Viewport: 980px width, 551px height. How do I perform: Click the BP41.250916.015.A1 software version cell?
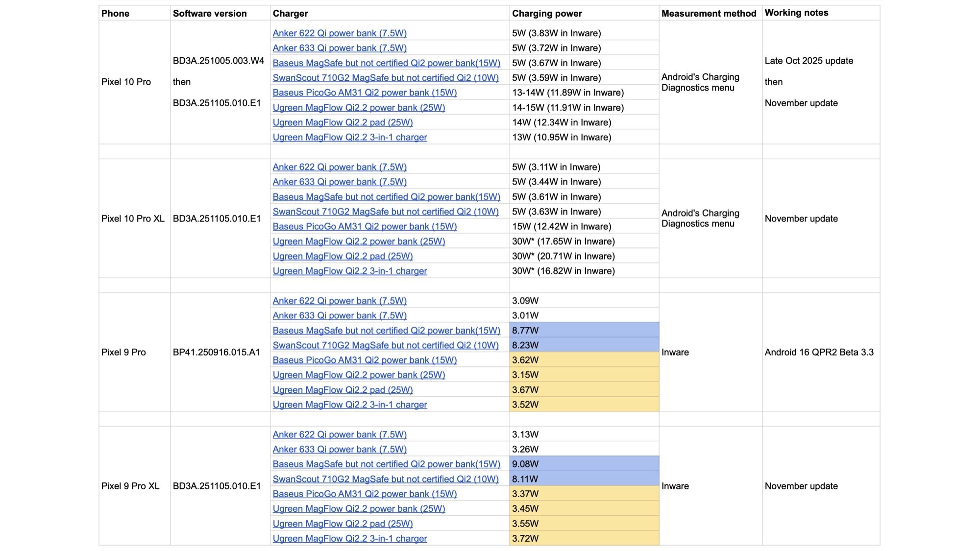[x=216, y=352]
